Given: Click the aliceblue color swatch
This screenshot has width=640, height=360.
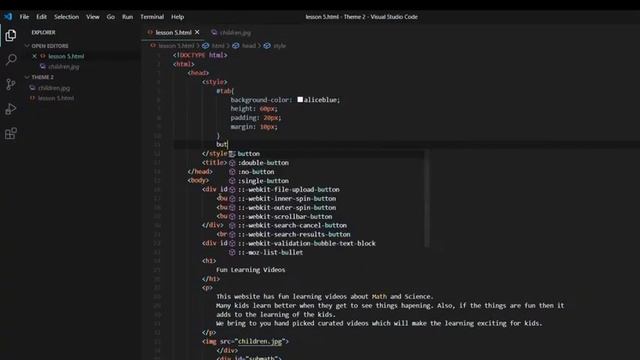Looking at the screenshot, I should 300,100.
